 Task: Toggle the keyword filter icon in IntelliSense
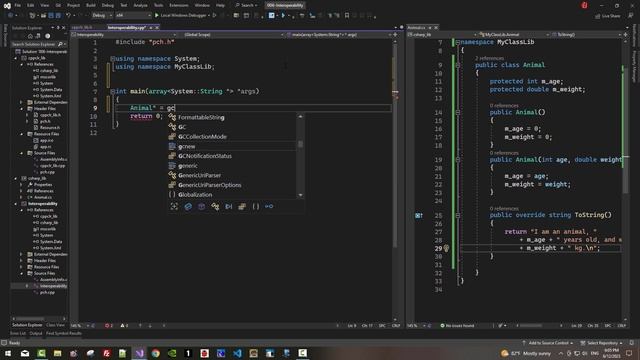(229, 207)
